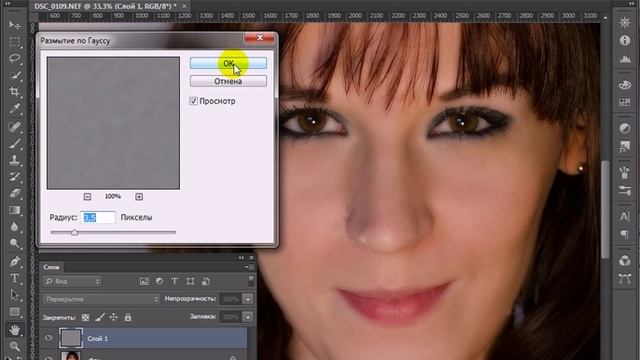The height and width of the screenshot is (360, 640).
Task: Toggle type layer filter in Layers panel
Action: (175, 281)
